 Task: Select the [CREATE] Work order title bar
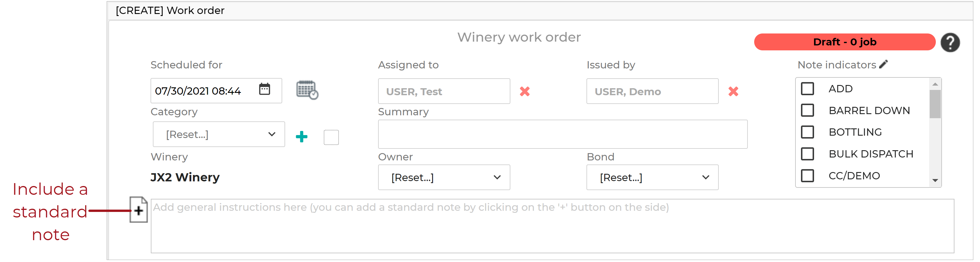[x=170, y=10]
